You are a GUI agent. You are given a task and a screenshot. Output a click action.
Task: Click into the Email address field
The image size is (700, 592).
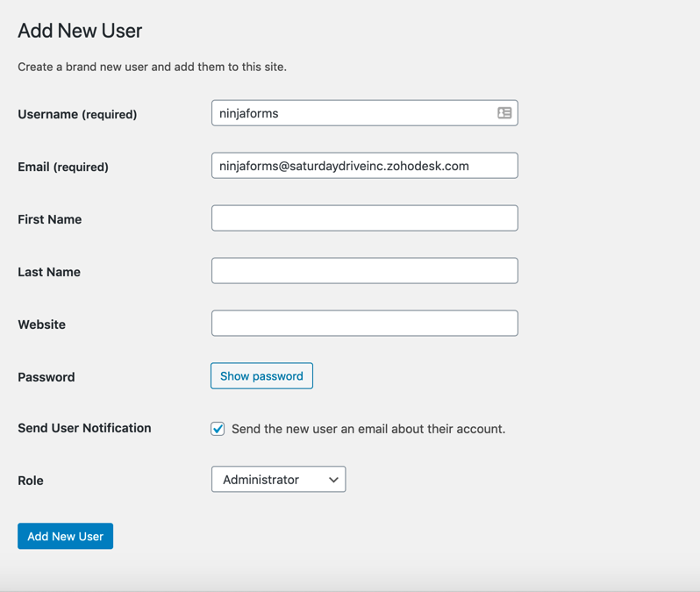tap(364, 166)
